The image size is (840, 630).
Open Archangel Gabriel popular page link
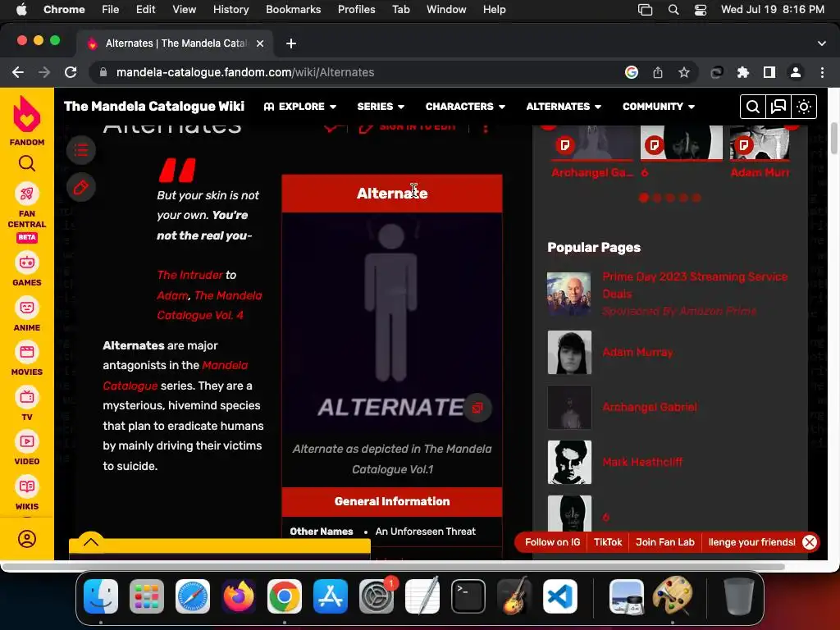[650, 407]
